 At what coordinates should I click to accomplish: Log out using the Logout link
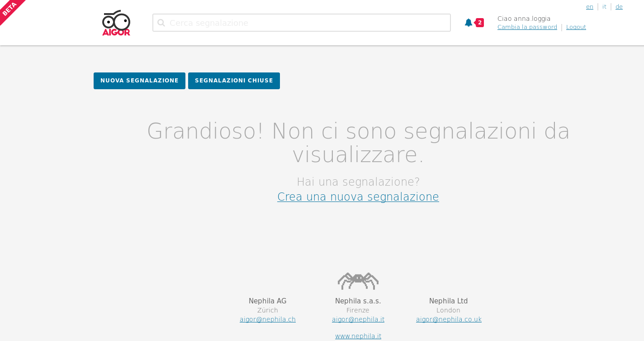click(x=576, y=27)
